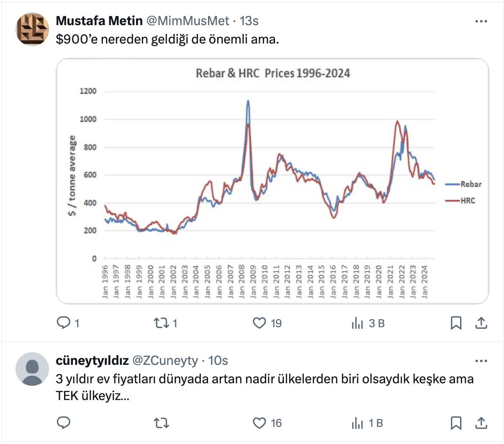Screen dimensions: 504x444
Task: Open the Rebar & HRC Prices chart image
Action: click(272, 181)
